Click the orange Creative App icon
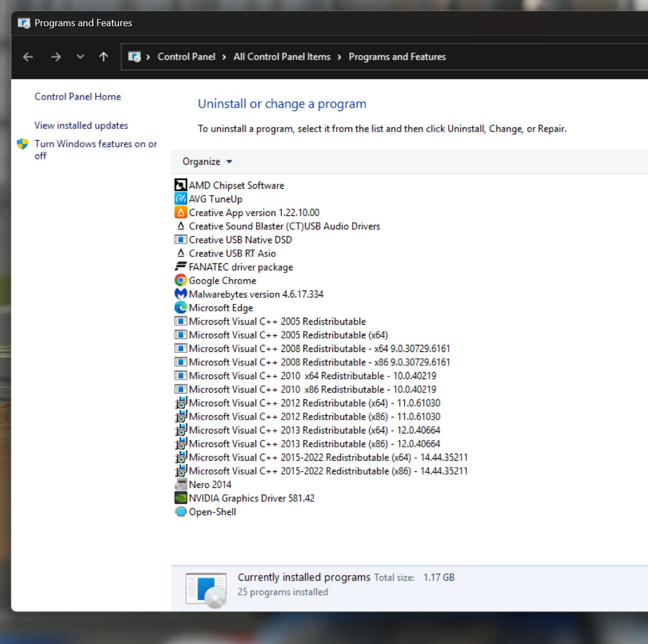The height and width of the screenshot is (644, 648). (181, 212)
